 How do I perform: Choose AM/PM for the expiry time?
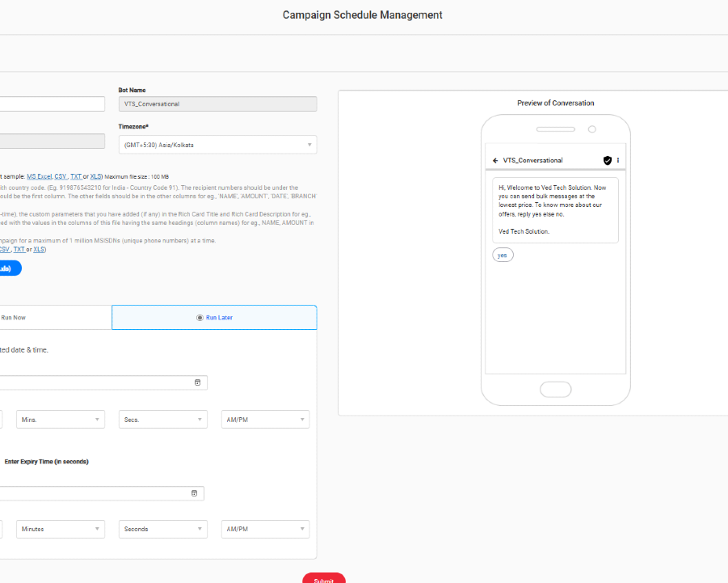coord(265,529)
